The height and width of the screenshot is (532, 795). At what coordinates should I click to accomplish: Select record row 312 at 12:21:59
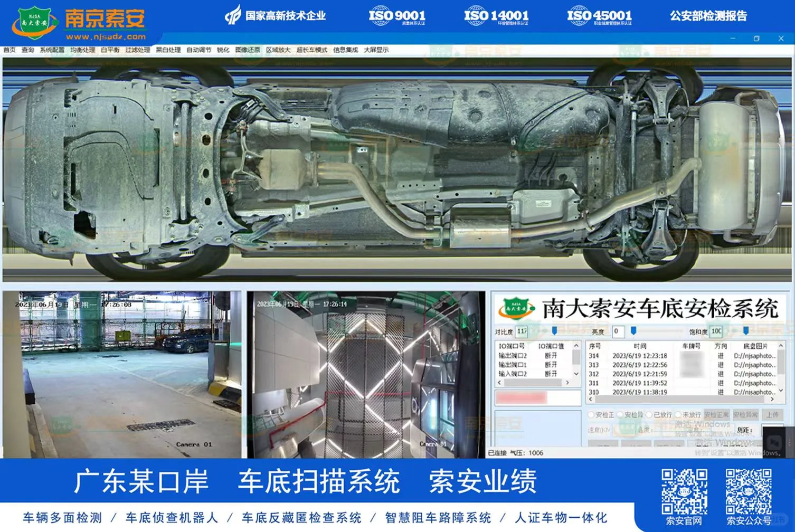click(x=682, y=374)
